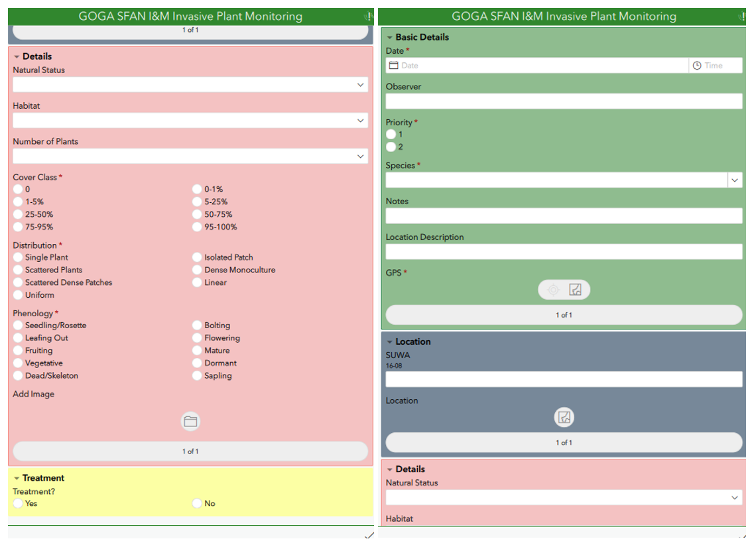Select the 0-1% Cover Class option
756x547 pixels.
click(x=196, y=189)
